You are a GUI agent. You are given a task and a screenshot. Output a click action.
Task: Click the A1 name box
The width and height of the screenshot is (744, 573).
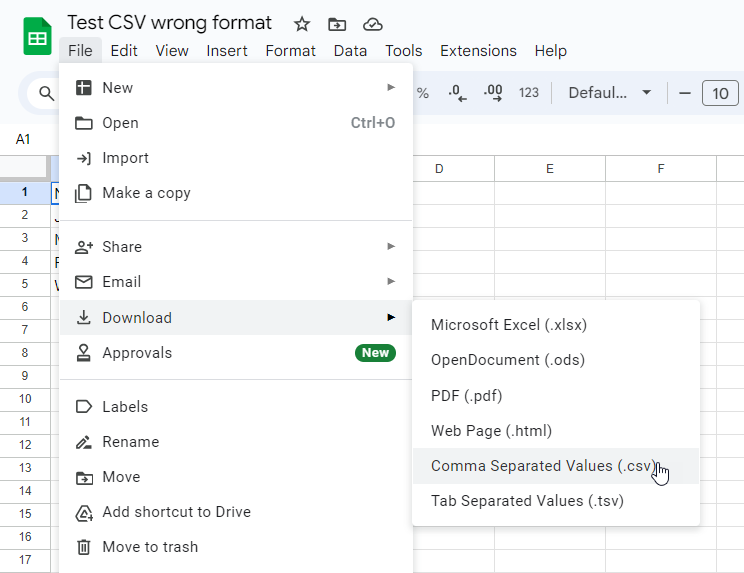[23, 139]
